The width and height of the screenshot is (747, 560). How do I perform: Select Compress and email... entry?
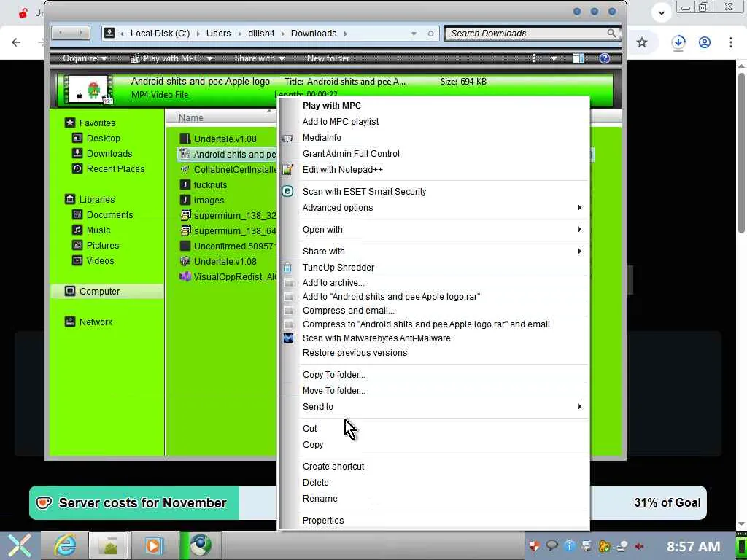click(x=348, y=311)
